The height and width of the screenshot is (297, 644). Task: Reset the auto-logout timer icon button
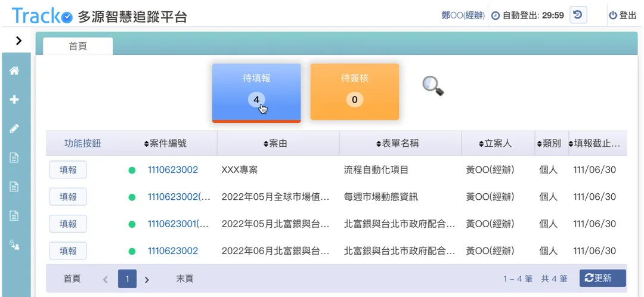[x=578, y=15]
